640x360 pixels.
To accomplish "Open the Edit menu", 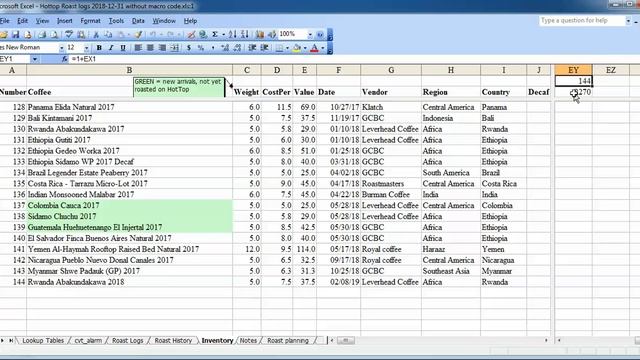I will tap(22, 21).
